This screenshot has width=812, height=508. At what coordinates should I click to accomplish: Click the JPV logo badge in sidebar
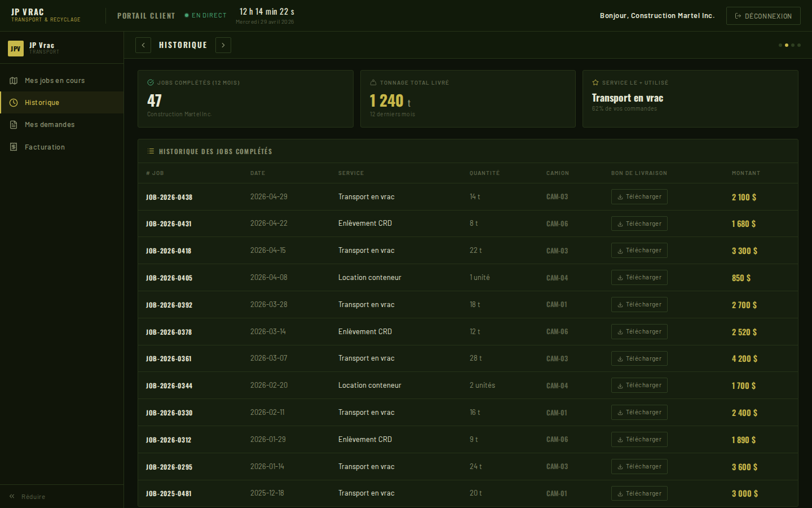point(16,49)
